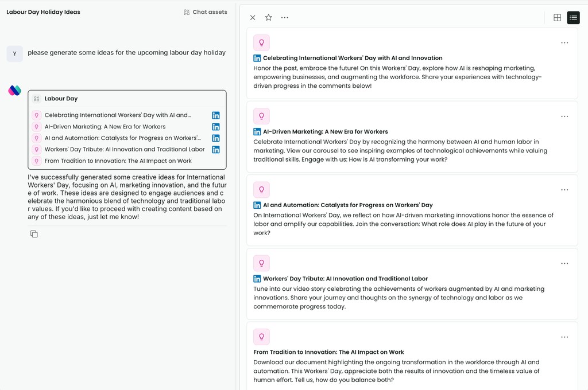The height and width of the screenshot is (390, 588).
Task: Open options for AI and Automation card
Action: pos(564,190)
